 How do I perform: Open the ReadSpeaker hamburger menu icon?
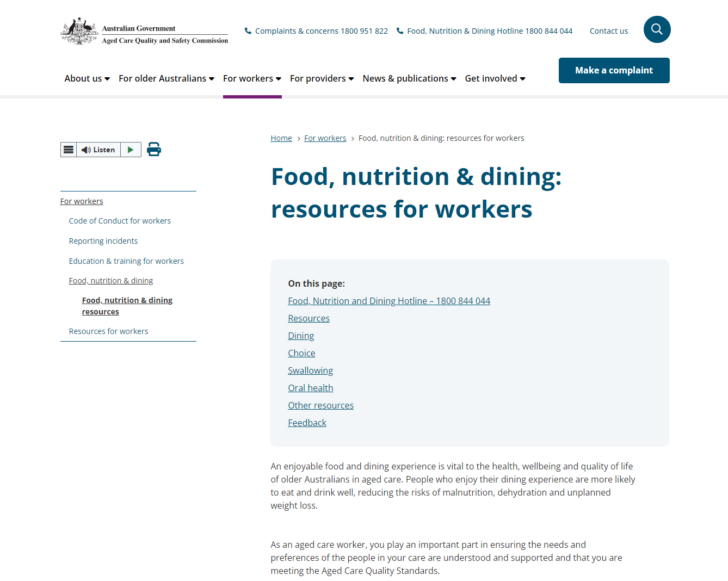coord(68,149)
